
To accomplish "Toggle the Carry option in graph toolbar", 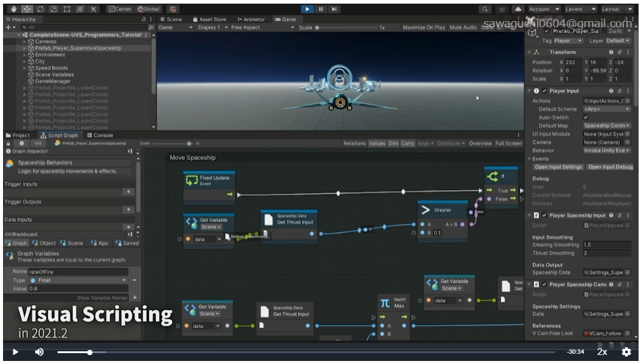I will tap(407, 143).
